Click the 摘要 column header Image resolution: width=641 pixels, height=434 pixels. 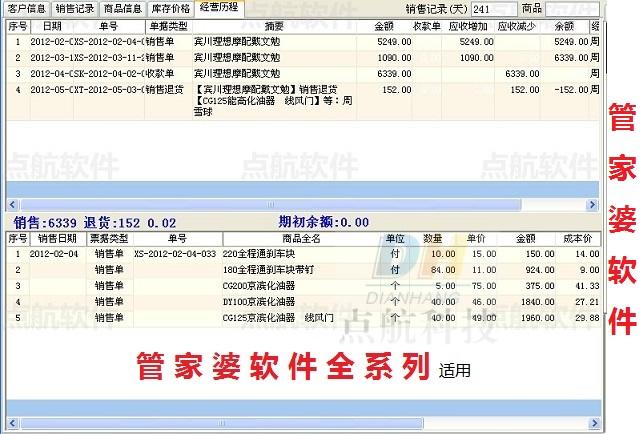pyautogui.click(x=274, y=27)
